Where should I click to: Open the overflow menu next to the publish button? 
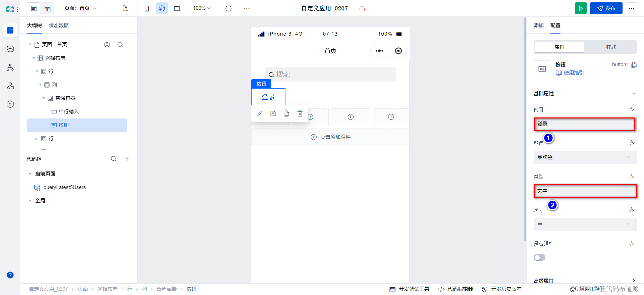(632, 8)
